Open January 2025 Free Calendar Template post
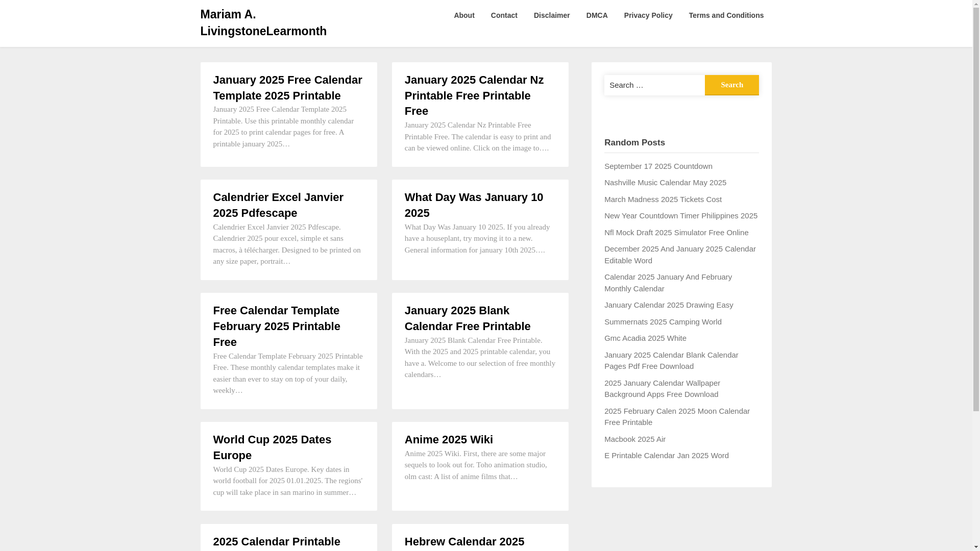The width and height of the screenshot is (980, 551). pyautogui.click(x=288, y=88)
